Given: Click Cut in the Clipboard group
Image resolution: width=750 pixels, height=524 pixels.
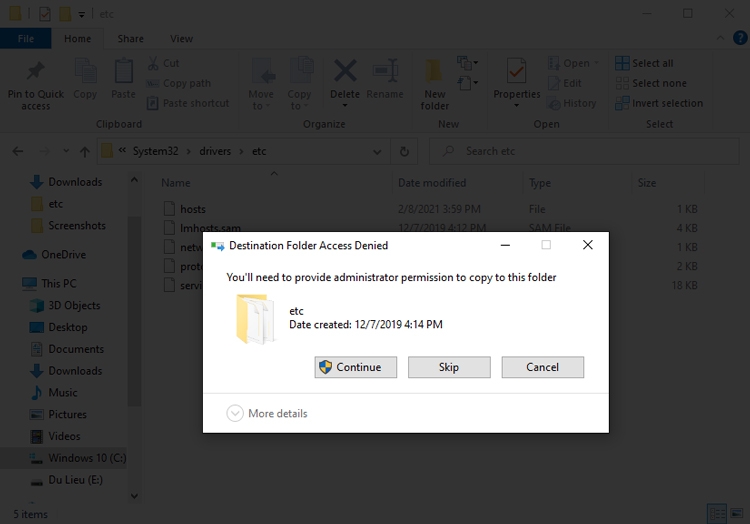Looking at the screenshot, I should click(x=163, y=63).
